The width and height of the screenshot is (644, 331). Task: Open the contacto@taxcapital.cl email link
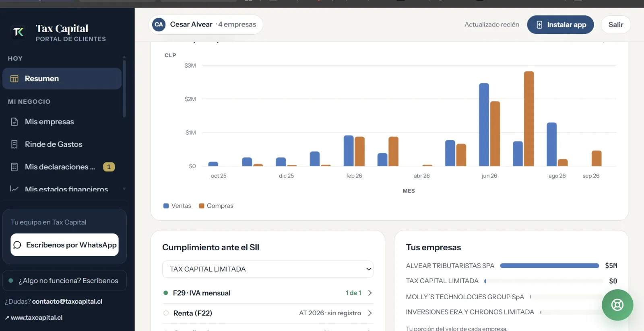click(x=67, y=302)
